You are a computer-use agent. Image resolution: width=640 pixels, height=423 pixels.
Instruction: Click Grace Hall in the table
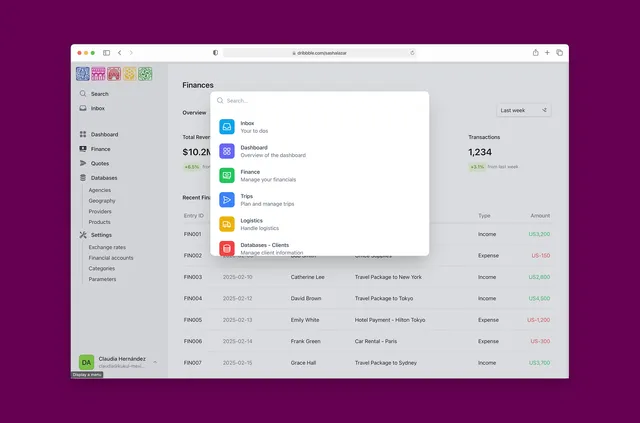[303, 363]
